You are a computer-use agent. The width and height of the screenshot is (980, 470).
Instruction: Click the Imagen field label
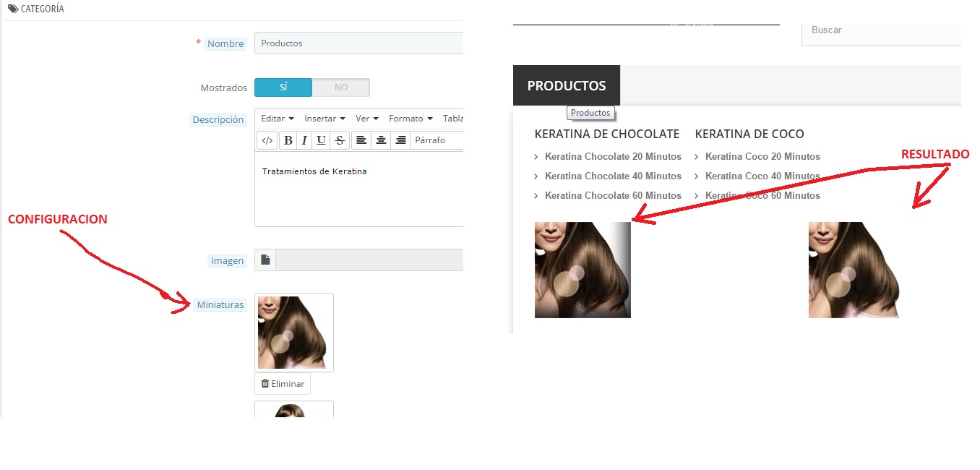click(228, 260)
